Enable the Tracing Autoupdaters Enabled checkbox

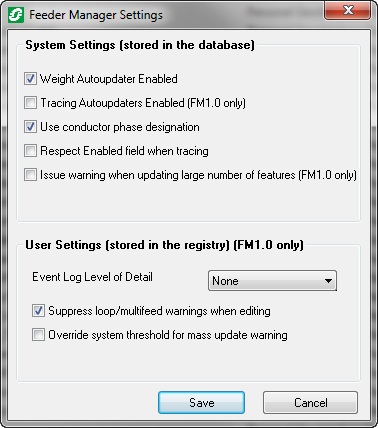pos(30,103)
